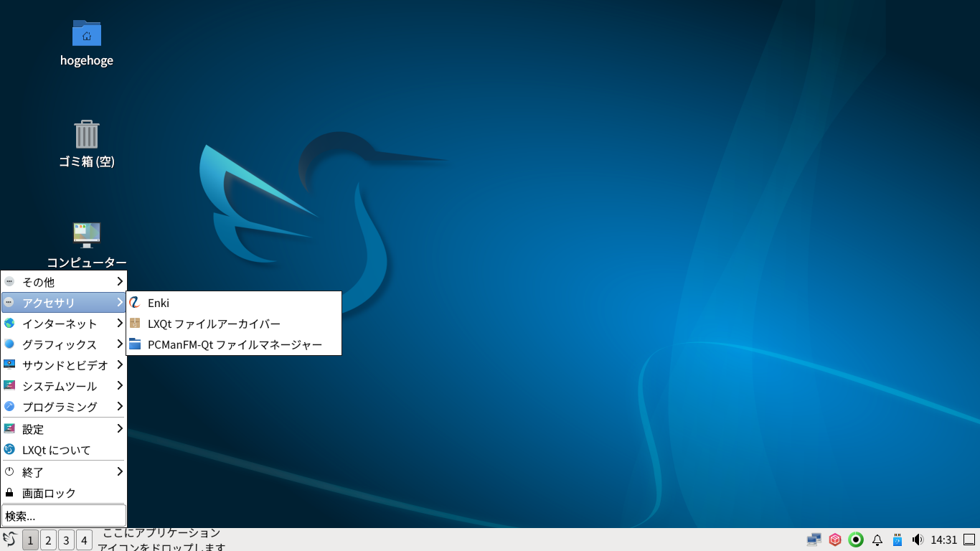Open LXQt ファイルアーカイバー

point(234,324)
